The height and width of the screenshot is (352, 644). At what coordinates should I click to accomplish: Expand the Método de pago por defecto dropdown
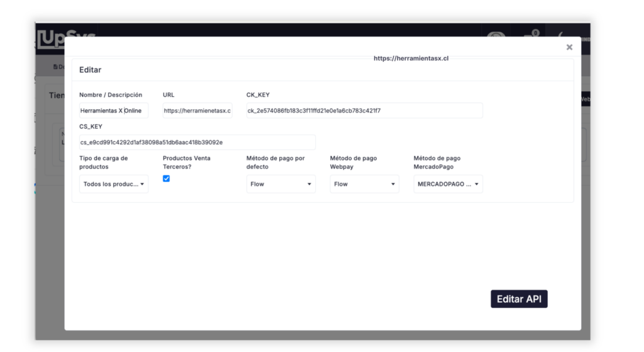point(280,184)
